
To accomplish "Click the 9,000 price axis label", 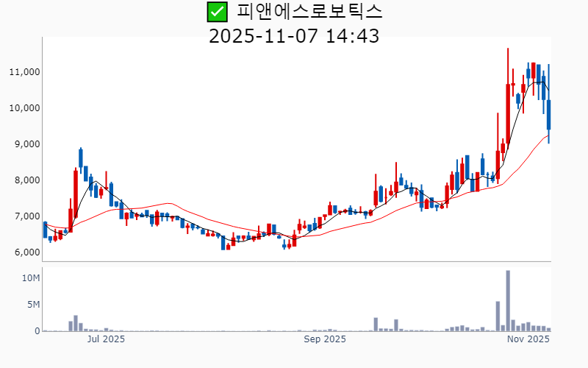I will point(26,144).
